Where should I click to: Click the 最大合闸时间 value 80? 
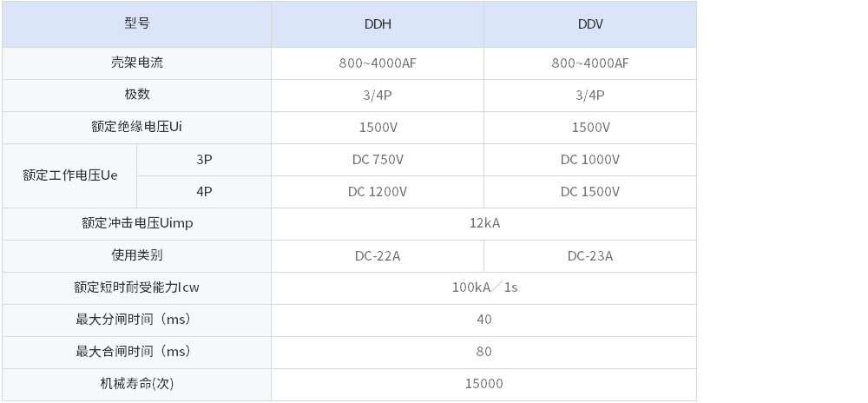(483, 352)
